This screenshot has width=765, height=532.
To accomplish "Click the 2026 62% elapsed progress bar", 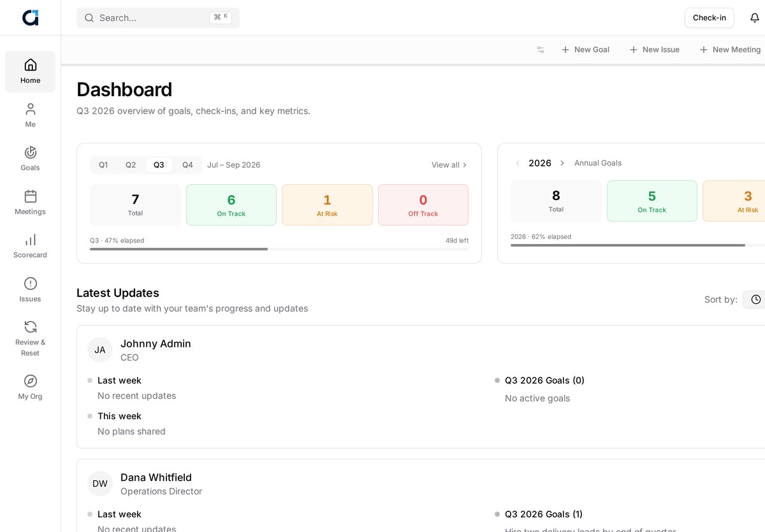I will (637, 245).
